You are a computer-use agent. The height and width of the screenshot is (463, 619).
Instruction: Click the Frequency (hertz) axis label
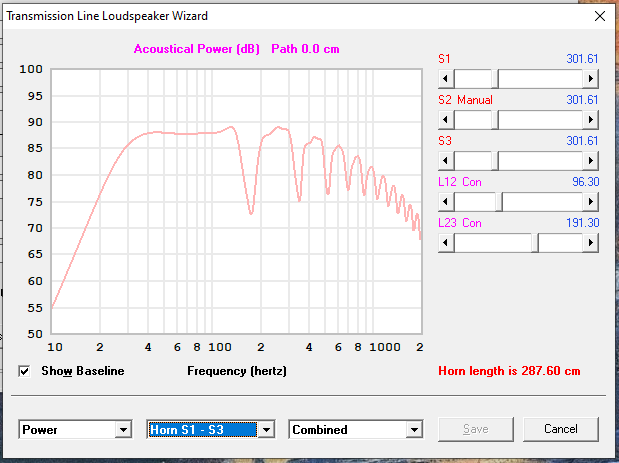click(237, 371)
